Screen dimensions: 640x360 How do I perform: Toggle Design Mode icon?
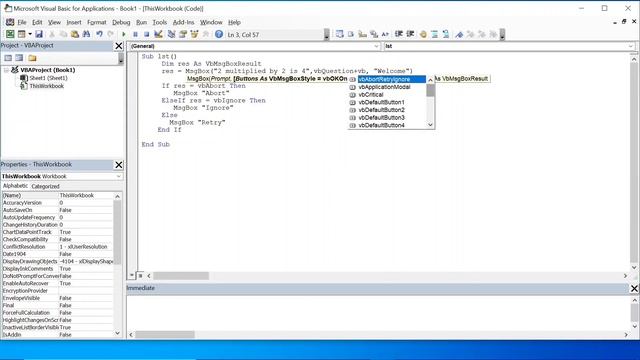[158, 34]
